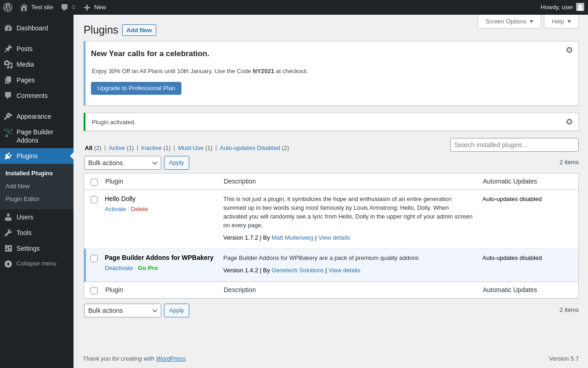View details for Page Builder Addons
588x368 pixels.
pos(345,270)
